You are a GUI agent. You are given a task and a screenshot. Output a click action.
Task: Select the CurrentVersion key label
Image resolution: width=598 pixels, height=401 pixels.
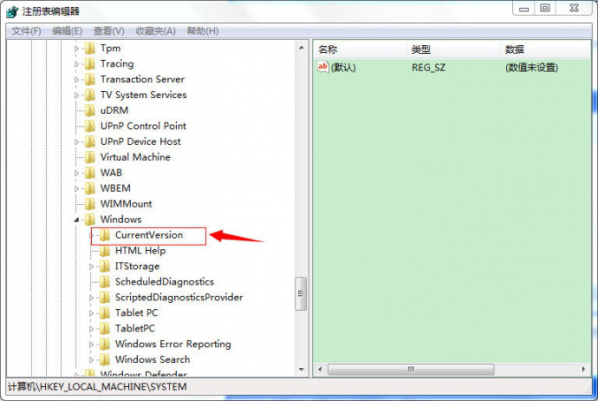149,235
